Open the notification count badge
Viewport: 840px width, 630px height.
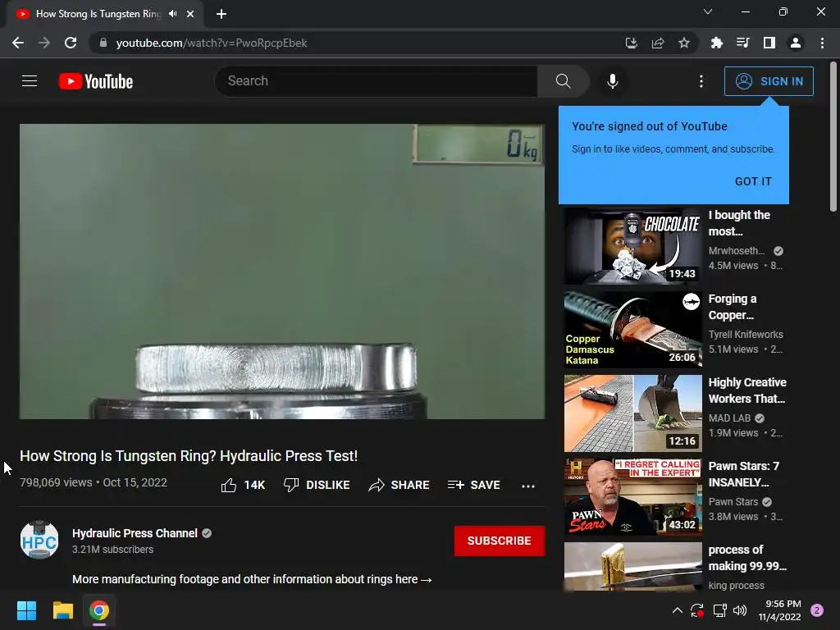coord(817,610)
